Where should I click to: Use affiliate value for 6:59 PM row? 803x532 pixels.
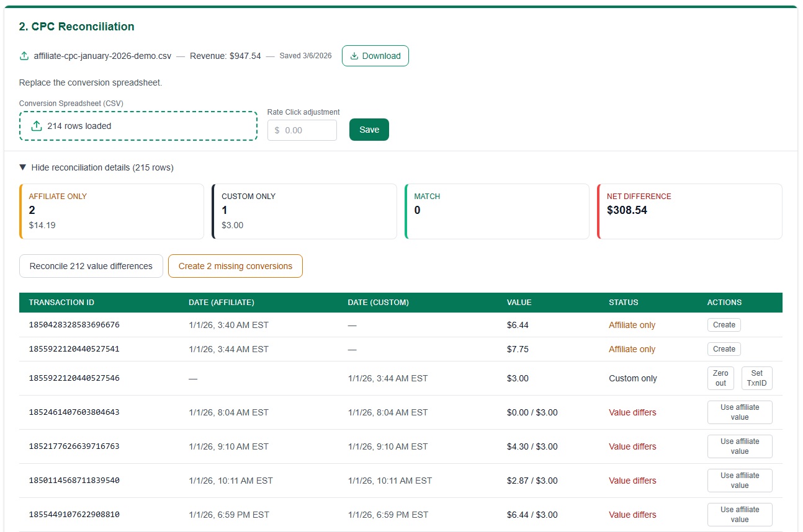[x=739, y=515]
